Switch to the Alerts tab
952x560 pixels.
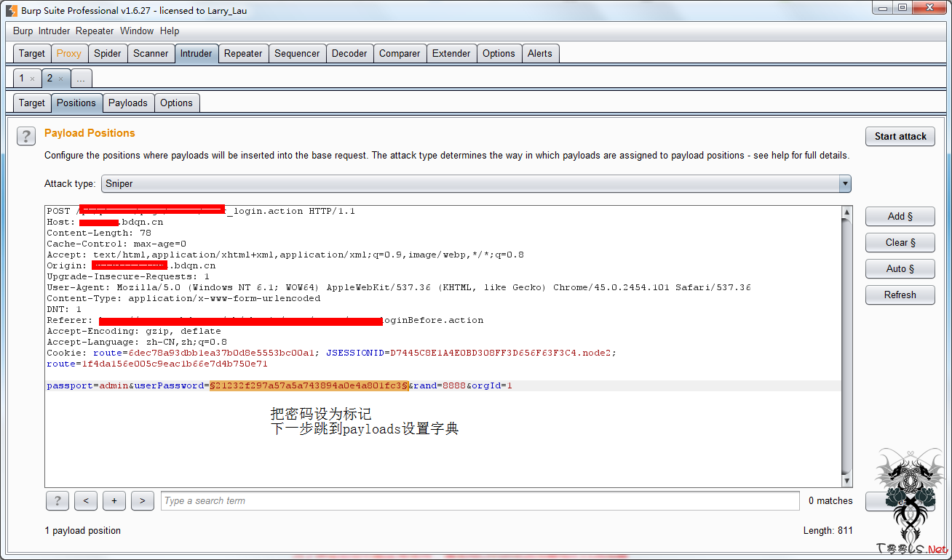tap(540, 53)
